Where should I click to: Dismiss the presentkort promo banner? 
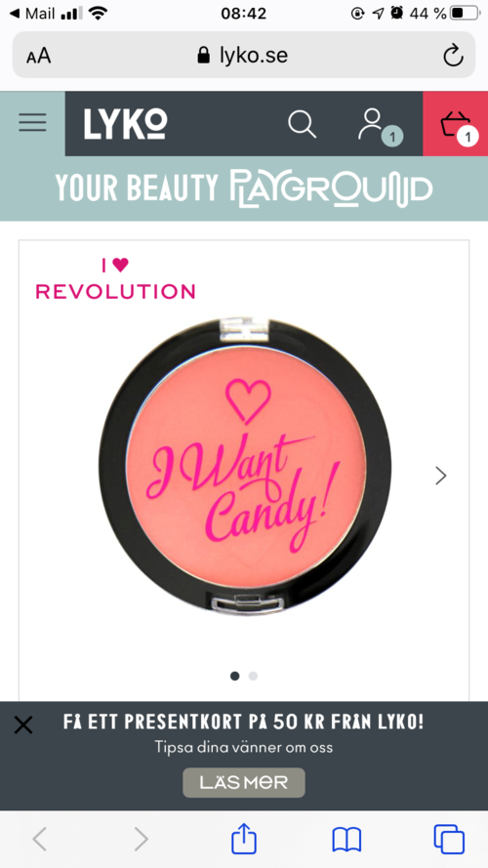[x=23, y=724]
